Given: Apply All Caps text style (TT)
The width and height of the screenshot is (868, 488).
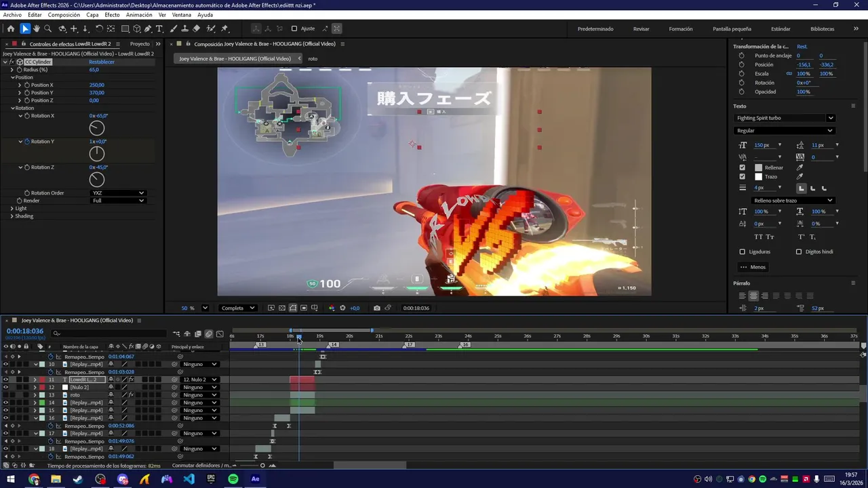Looking at the screenshot, I should (x=758, y=237).
